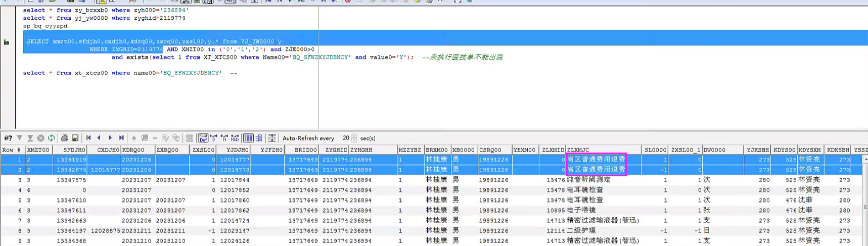868x246 pixels.
Task: Click the icon right of the pencil
Action: coord(176,138)
